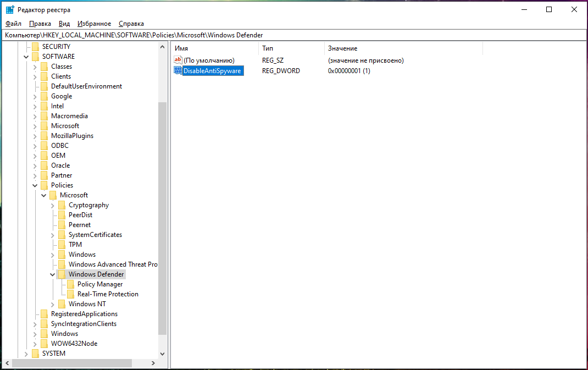Click the registry path address bar
Image resolution: width=588 pixels, height=370 pixels.
[x=293, y=35]
